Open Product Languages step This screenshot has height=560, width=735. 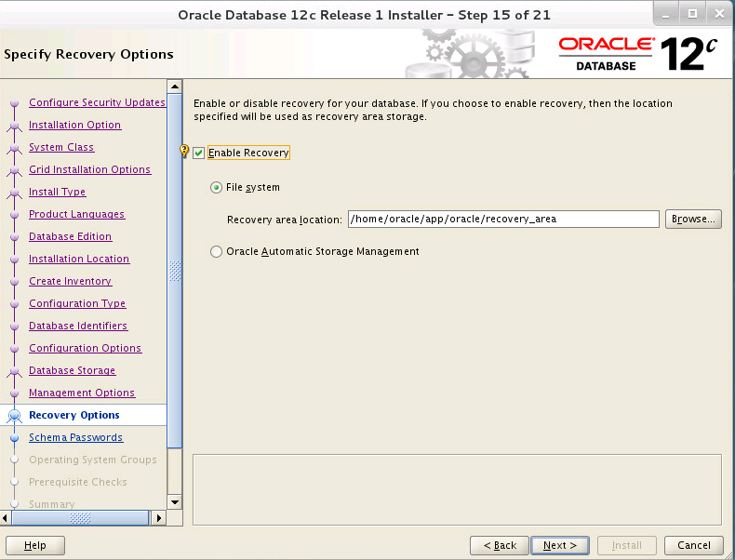[77, 214]
